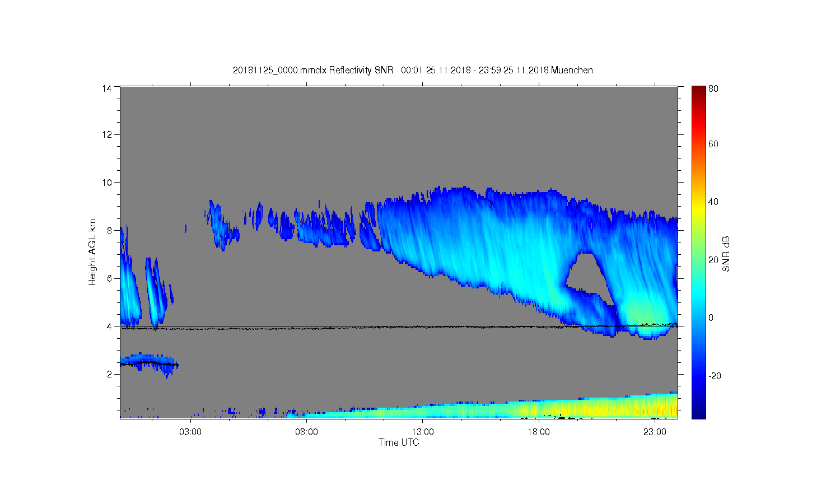Screen dimensions: 840x504
Task: Click the '80' colorbar tick label
Action: coord(713,88)
